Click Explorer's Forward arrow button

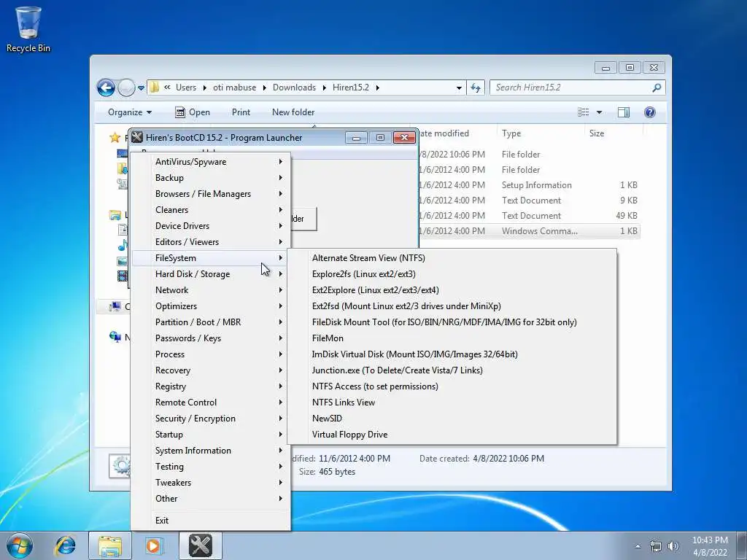click(x=126, y=87)
